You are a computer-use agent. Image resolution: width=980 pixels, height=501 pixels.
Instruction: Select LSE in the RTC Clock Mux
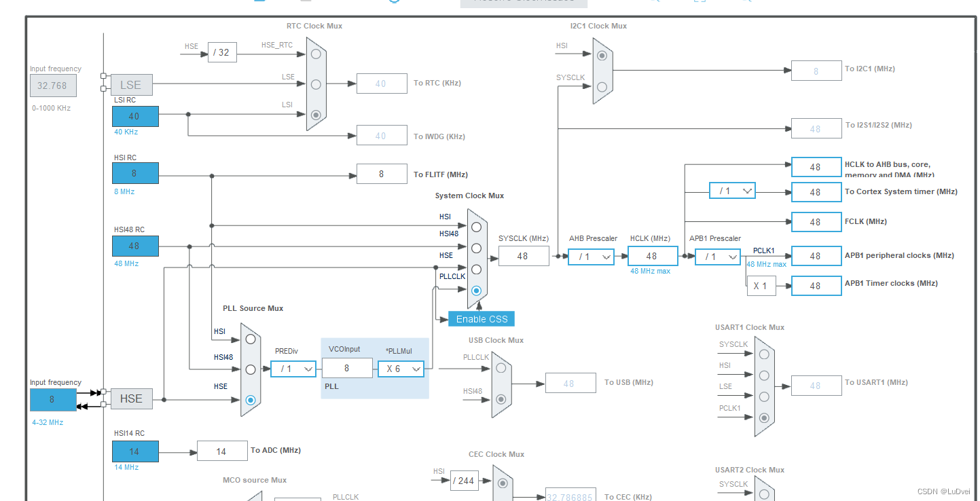pos(314,85)
